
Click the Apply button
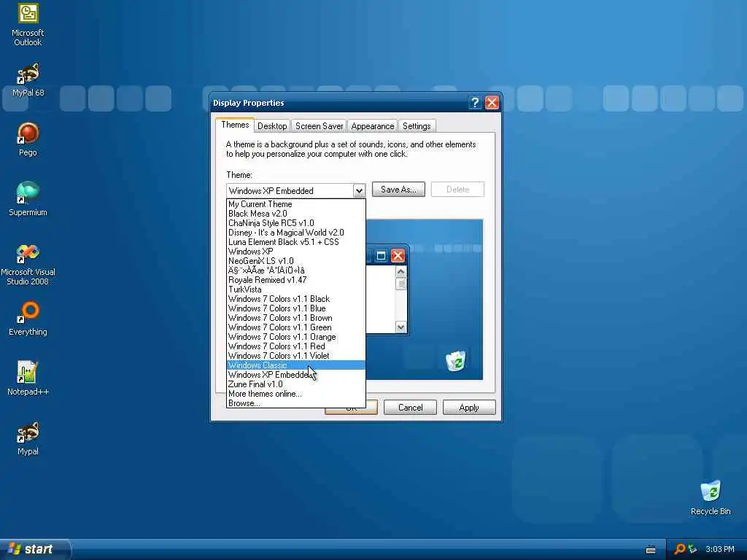tap(469, 408)
